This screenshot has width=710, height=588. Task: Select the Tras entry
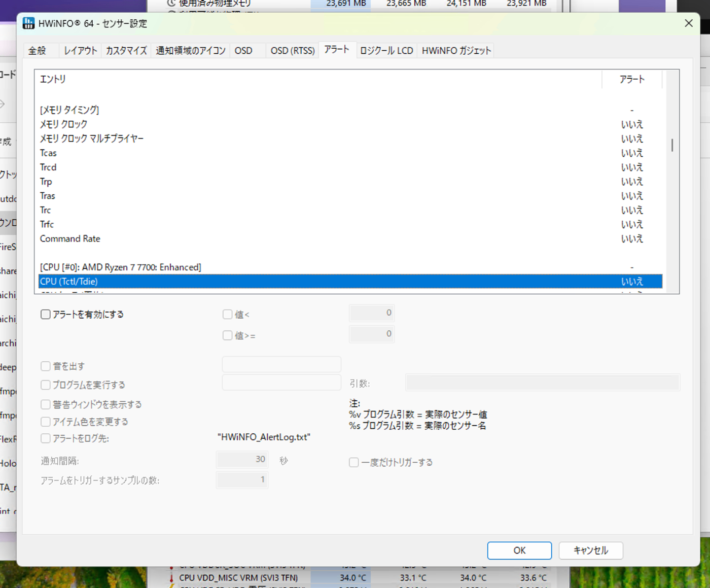point(350,196)
